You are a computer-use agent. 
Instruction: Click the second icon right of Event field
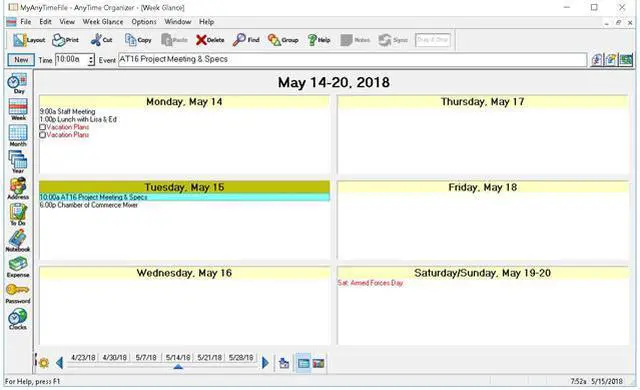[611, 60]
